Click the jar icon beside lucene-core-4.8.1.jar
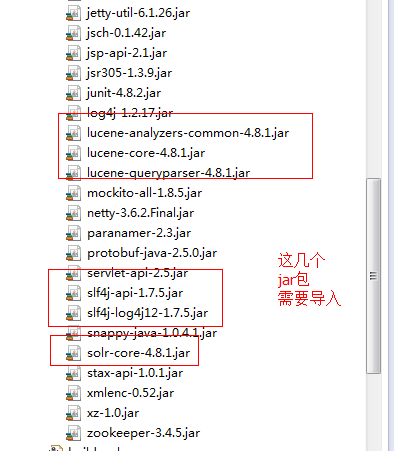 click(73, 153)
